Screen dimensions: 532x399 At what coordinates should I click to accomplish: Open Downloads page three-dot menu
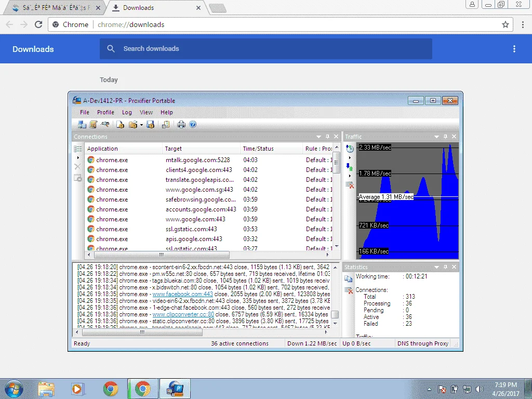coord(514,49)
